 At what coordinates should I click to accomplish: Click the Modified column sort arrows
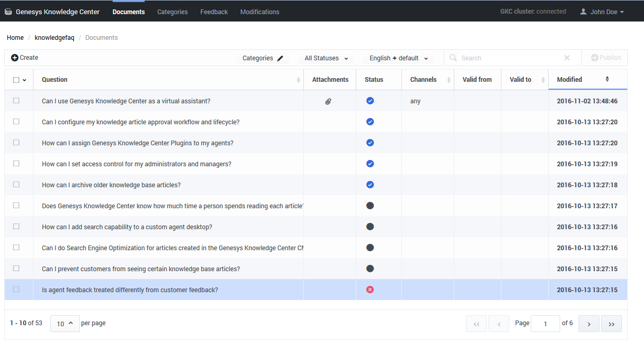[x=607, y=79]
